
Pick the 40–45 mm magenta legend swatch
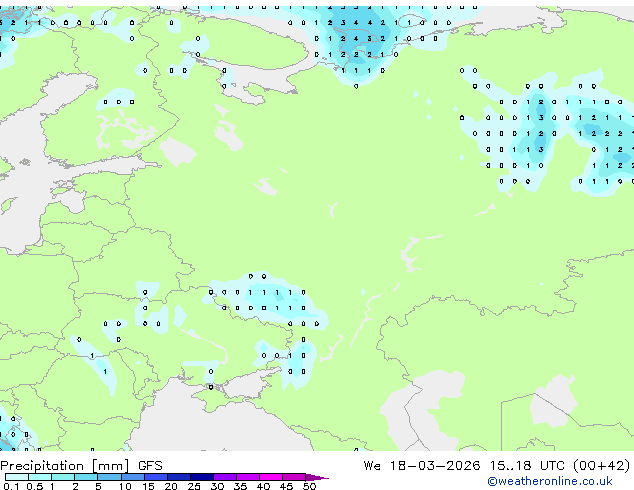pyautogui.click(x=271, y=477)
